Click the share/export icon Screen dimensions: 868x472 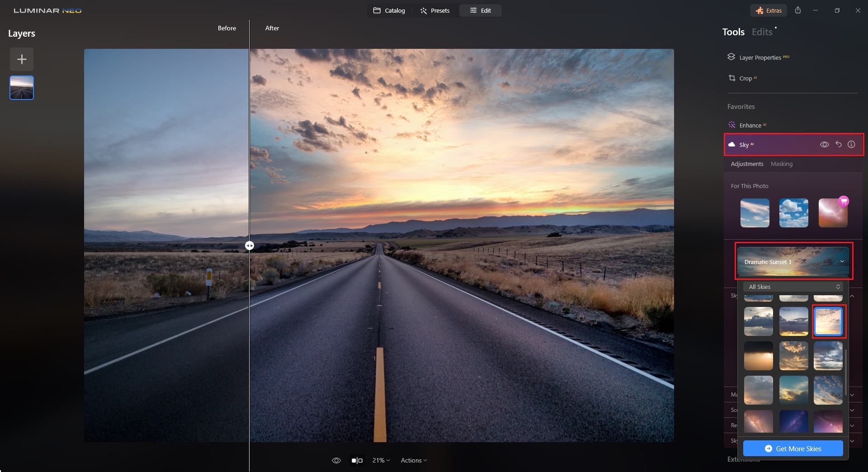[798, 10]
